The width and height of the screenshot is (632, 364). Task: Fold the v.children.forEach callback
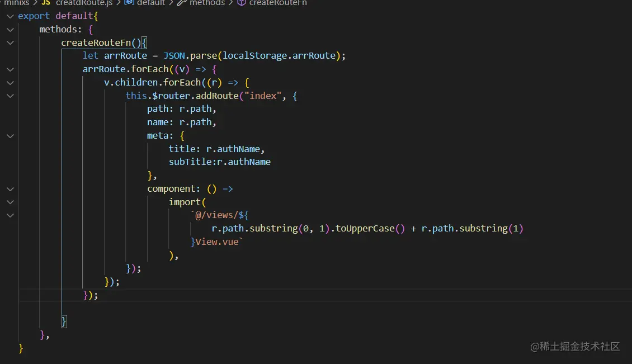tap(11, 83)
